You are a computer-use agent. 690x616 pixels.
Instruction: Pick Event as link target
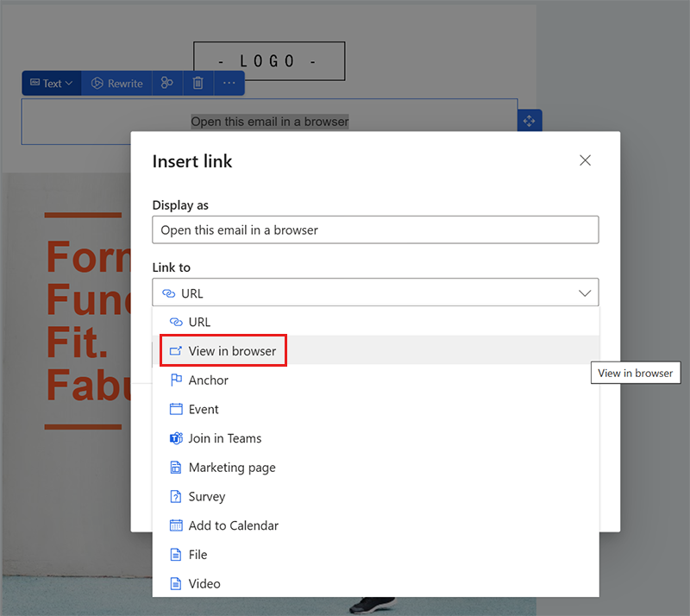click(375, 409)
